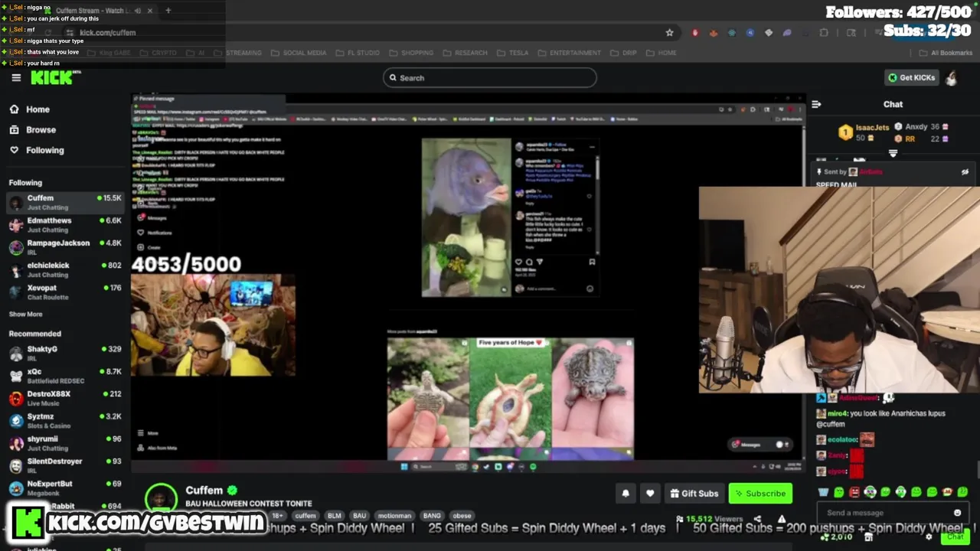The width and height of the screenshot is (980, 551).
Task: Click the Browse sidebar icon
Action: point(14,130)
